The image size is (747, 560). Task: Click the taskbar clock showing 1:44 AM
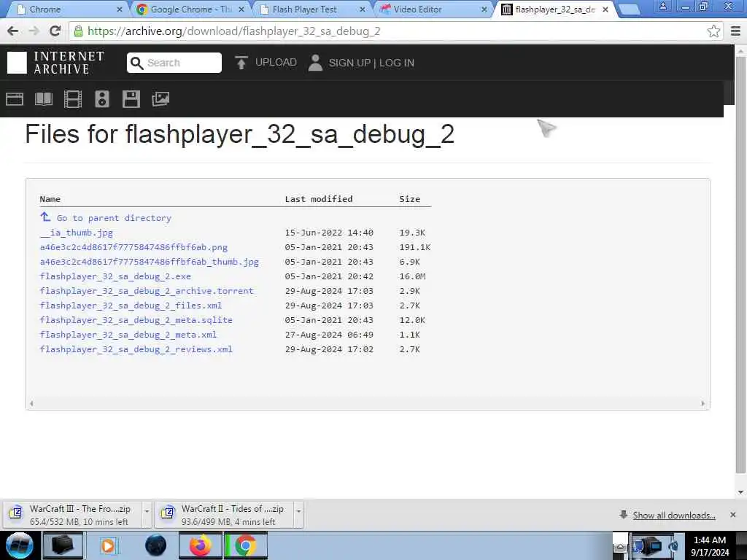709,545
